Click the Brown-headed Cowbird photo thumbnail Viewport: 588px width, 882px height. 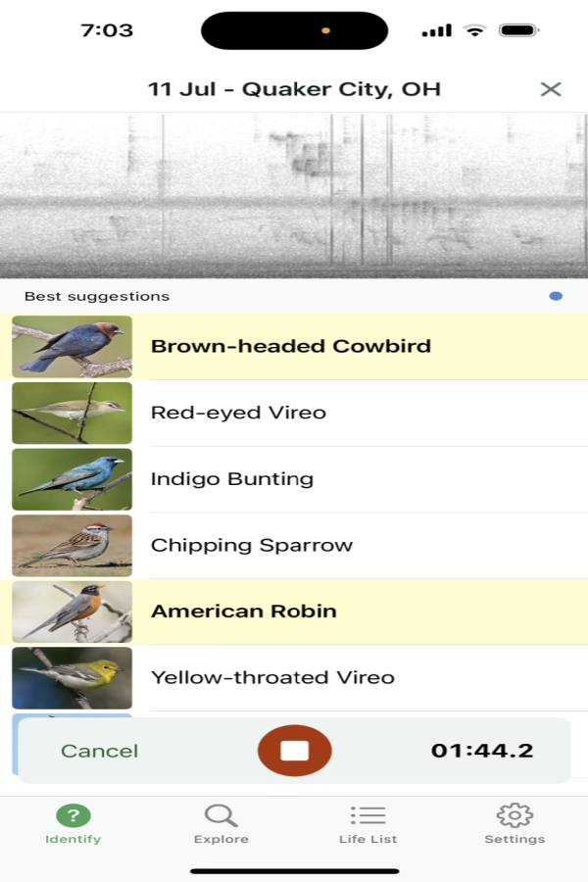pyautogui.click(x=72, y=346)
